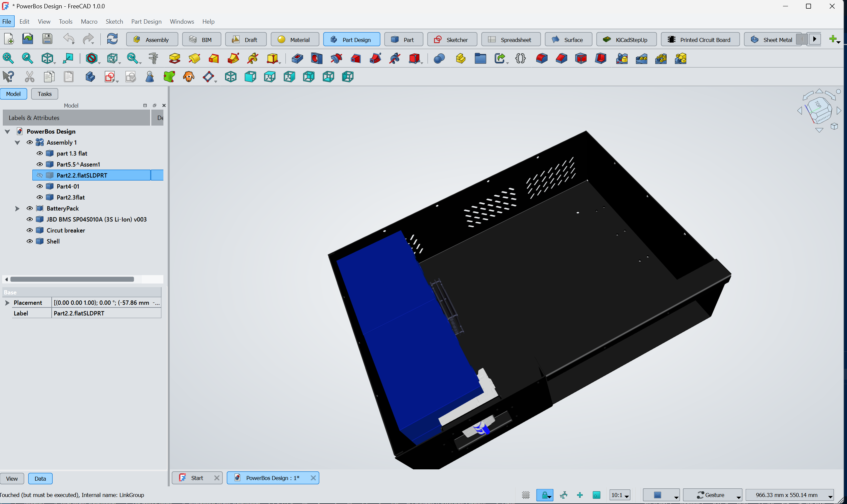The image size is (847, 504).
Task: Expand the Placement property row
Action: click(7, 302)
